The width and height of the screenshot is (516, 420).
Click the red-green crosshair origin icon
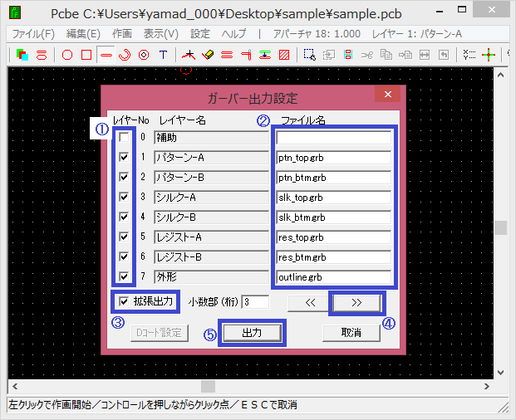click(x=489, y=55)
